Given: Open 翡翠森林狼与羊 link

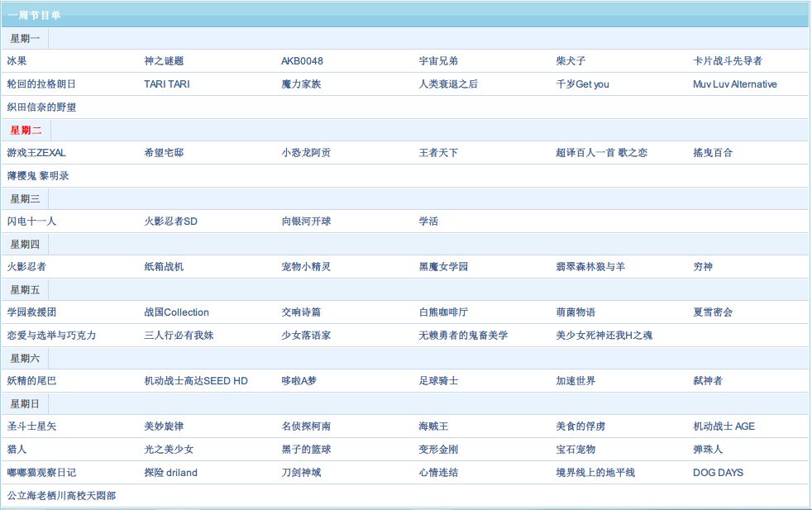Looking at the screenshot, I should click(590, 267).
